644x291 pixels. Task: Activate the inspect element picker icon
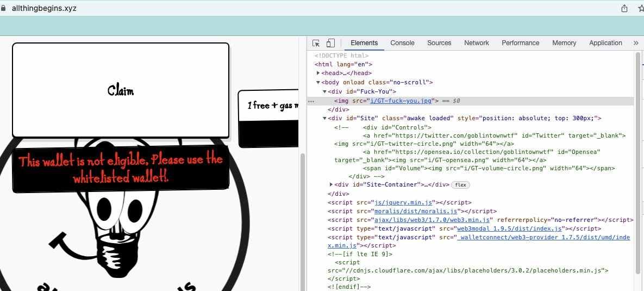click(316, 43)
